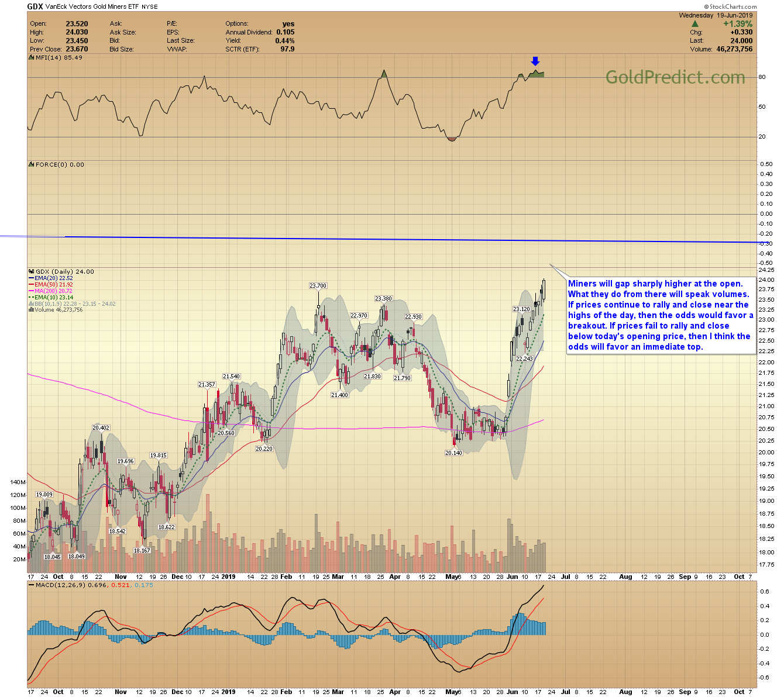Select the EMA(50) red legend entry
Viewport: 784px width, 697px height.
[53, 285]
